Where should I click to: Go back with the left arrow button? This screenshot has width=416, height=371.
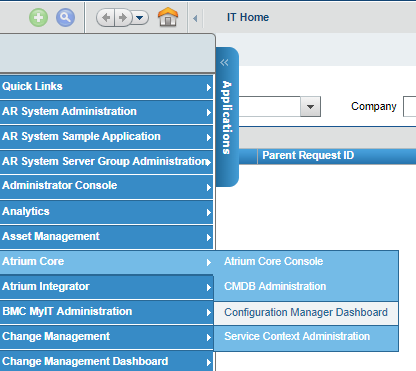coord(106,17)
